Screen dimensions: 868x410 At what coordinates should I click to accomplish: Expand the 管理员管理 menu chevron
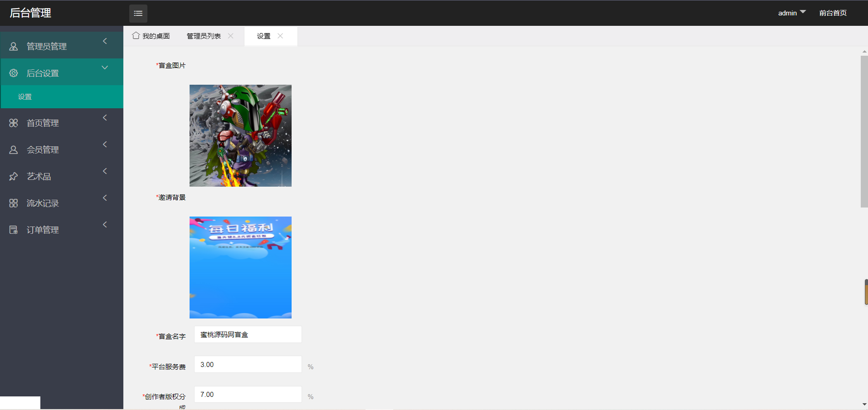pos(105,41)
